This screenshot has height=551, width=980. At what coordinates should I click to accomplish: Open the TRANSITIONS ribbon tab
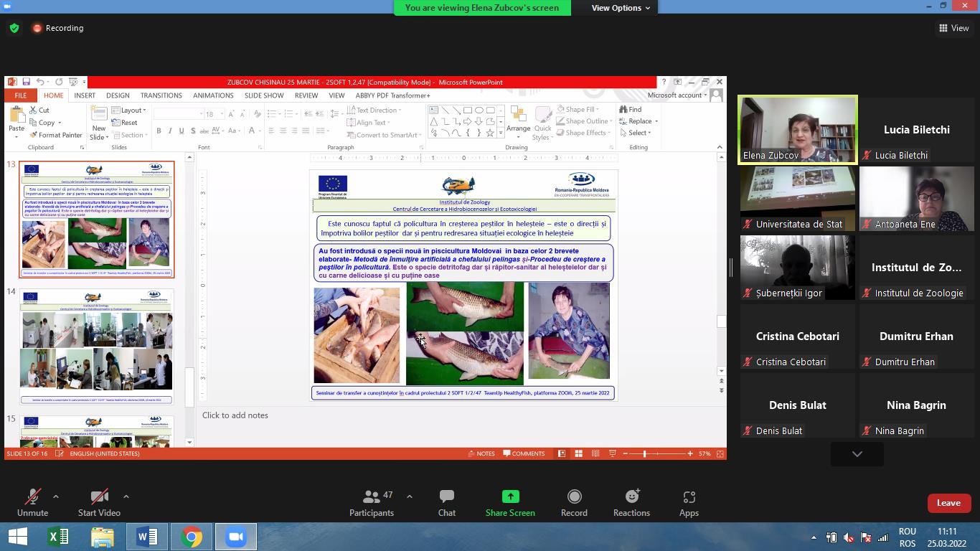[161, 95]
